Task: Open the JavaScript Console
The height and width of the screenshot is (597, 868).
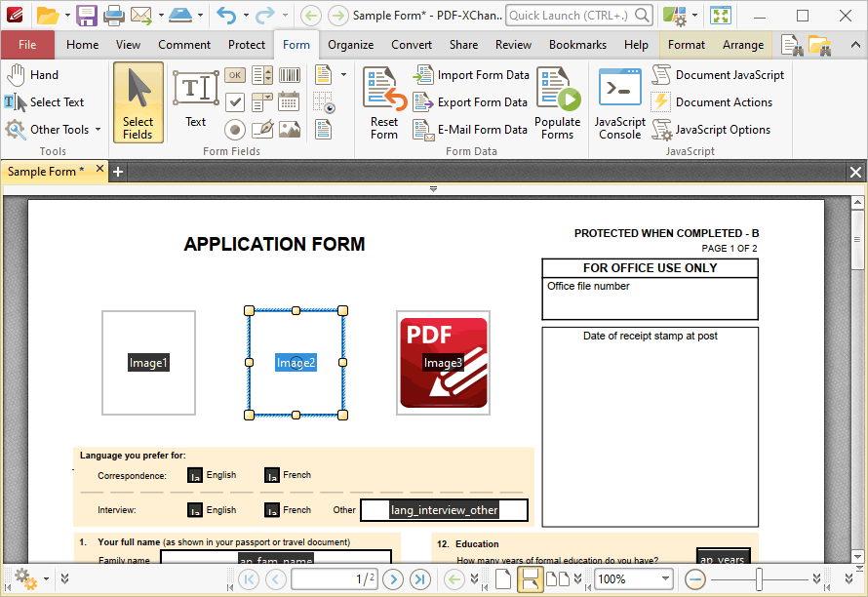Action: pyautogui.click(x=620, y=103)
